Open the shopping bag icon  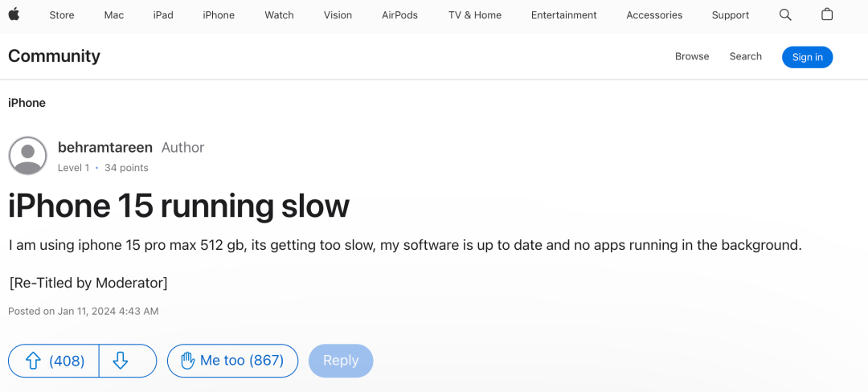pos(827,14)
